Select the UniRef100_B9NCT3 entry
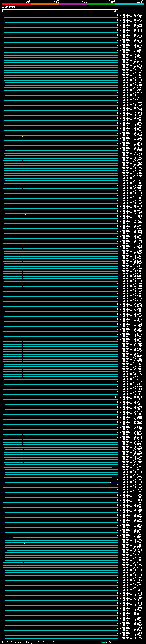Image resolution: width=146 pixels, height=644 pixels. coord(131,27)
